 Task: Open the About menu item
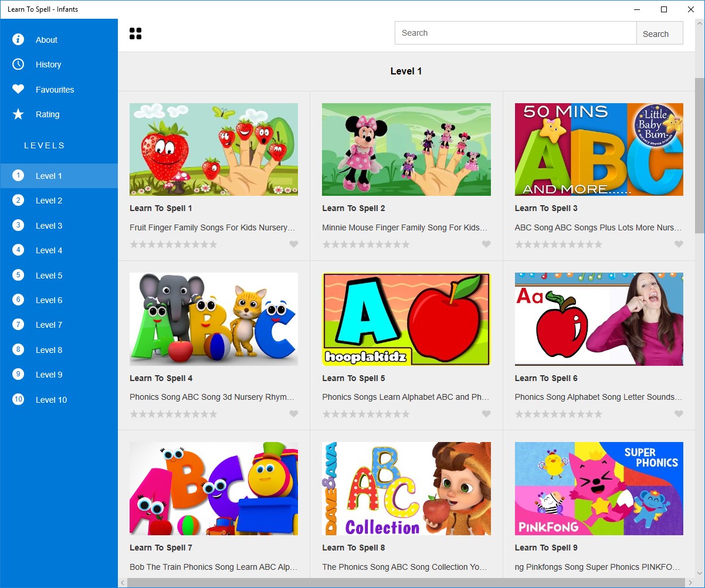coord(59,40)
